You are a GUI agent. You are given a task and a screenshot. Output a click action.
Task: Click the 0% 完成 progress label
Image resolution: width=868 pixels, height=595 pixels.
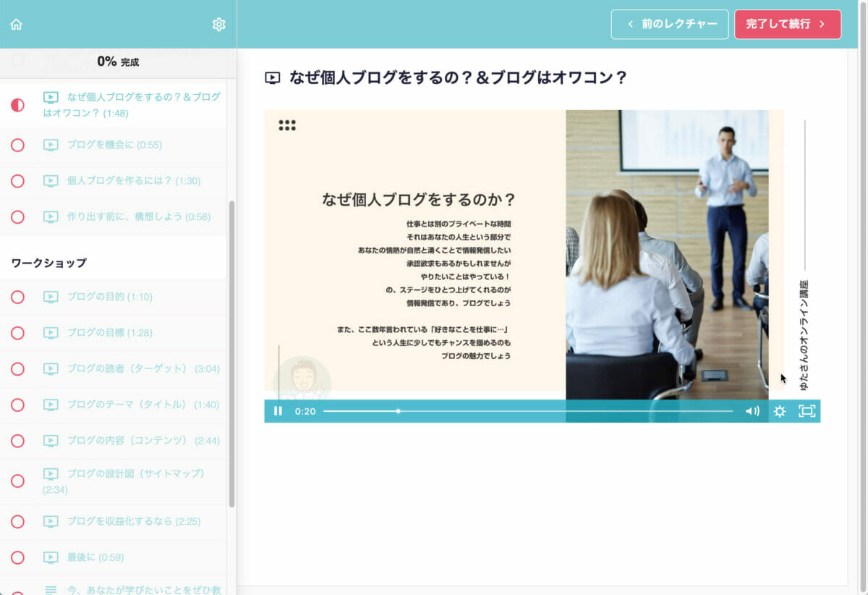pyautogui.click(x=118, y=62)
